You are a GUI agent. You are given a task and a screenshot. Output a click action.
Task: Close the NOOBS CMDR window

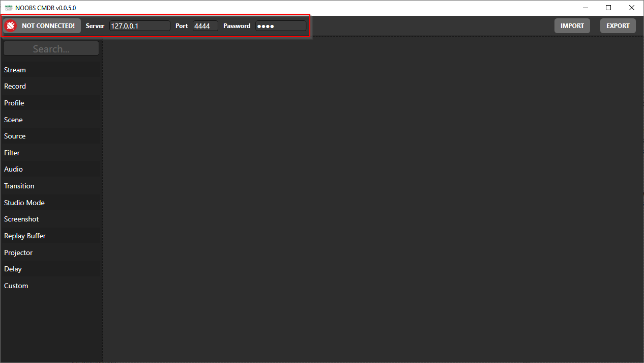coord(632,8)
